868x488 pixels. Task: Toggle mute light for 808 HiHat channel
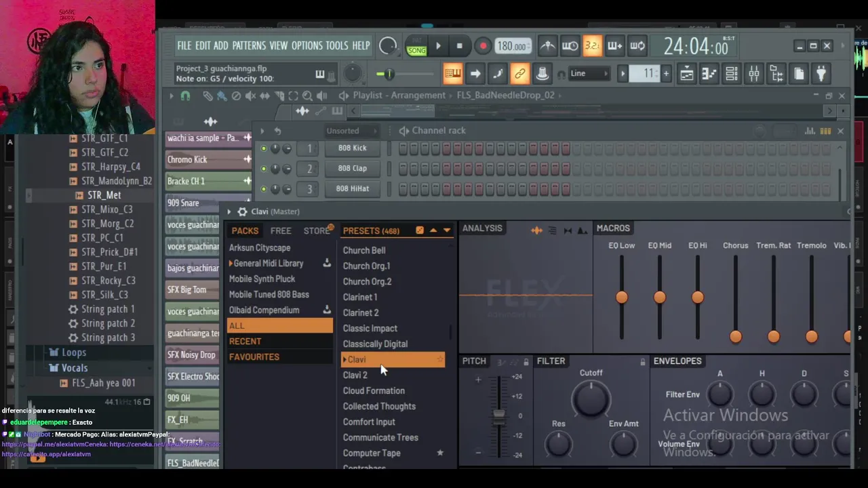[x=264, y=189]
